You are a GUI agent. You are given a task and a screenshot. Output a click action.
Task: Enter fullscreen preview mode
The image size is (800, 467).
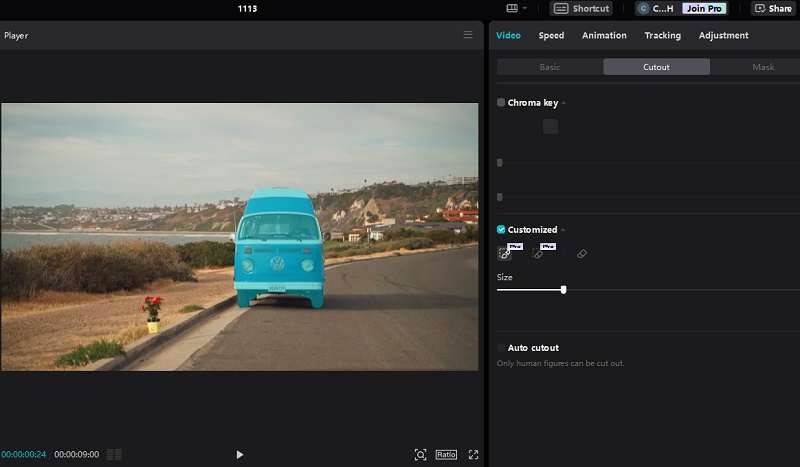point(473,455)
